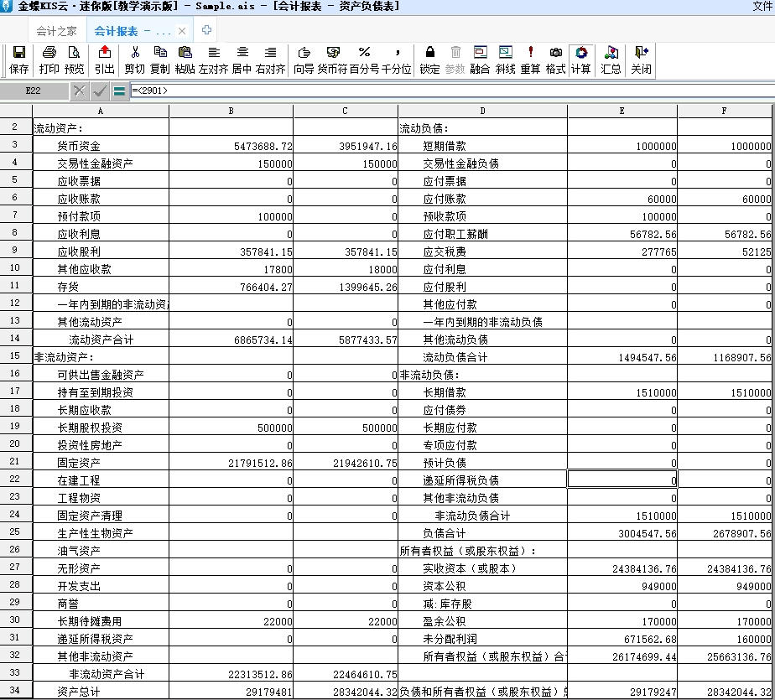Select column C header
The height and width of the screenshot is (700, 775).
345,111
